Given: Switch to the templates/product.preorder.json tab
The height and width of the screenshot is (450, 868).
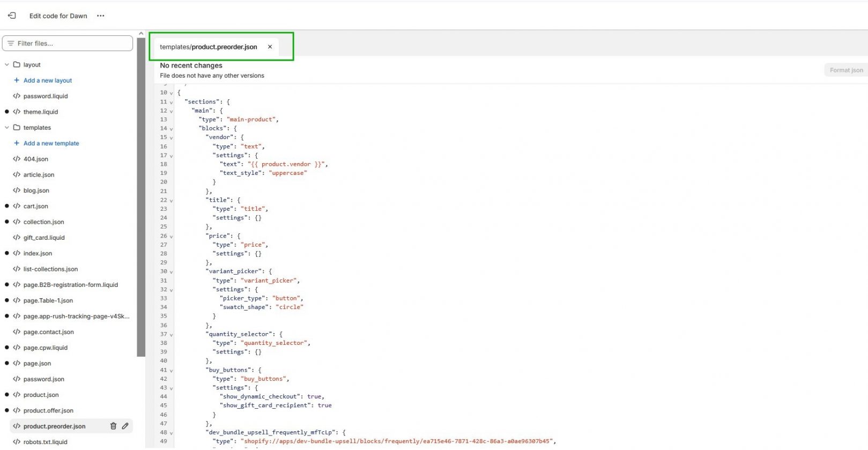Looking at the screenshot, I should coord(208,47).
